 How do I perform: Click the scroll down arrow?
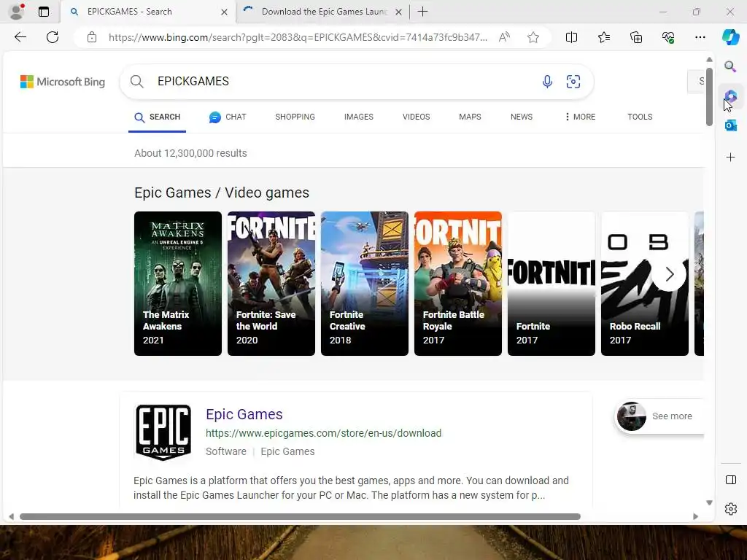point(709,503)
